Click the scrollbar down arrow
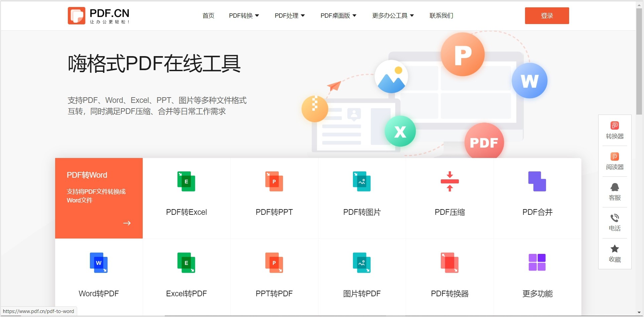This screenshot has width=644, height=317. click(x=639, y=313)
